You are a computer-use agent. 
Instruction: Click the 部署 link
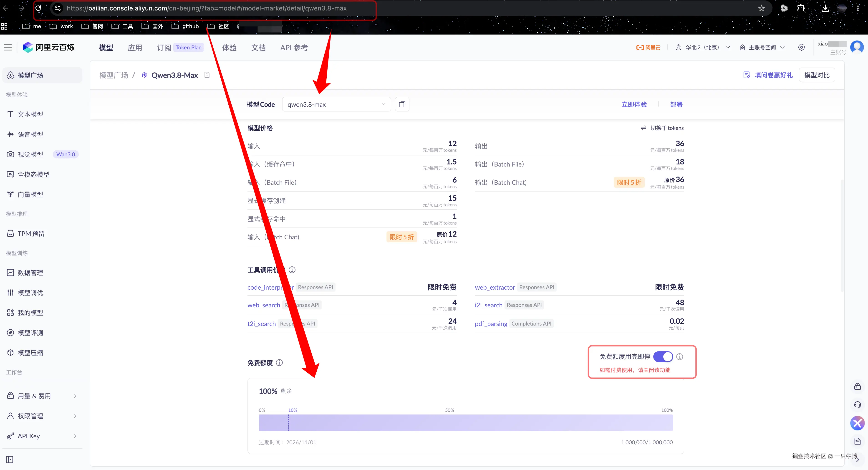coord(676,104)
